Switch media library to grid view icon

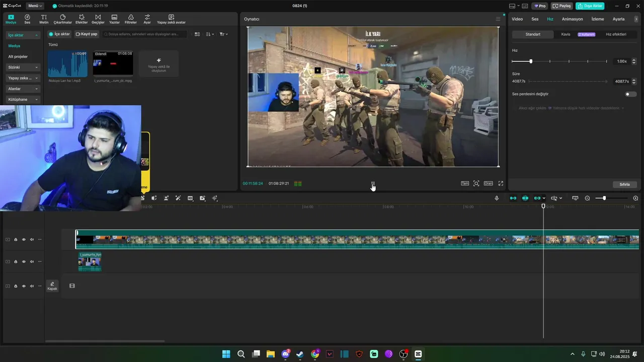[x=197, y=34]
